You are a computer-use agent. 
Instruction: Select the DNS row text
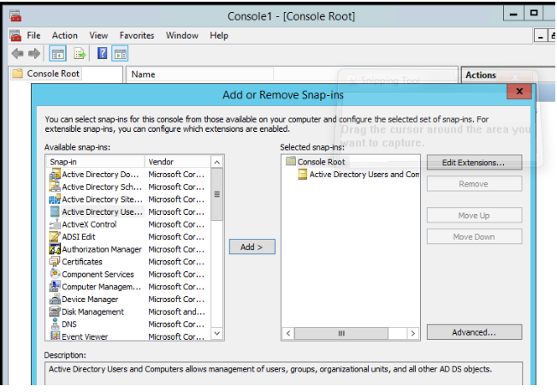pos(69,324)
